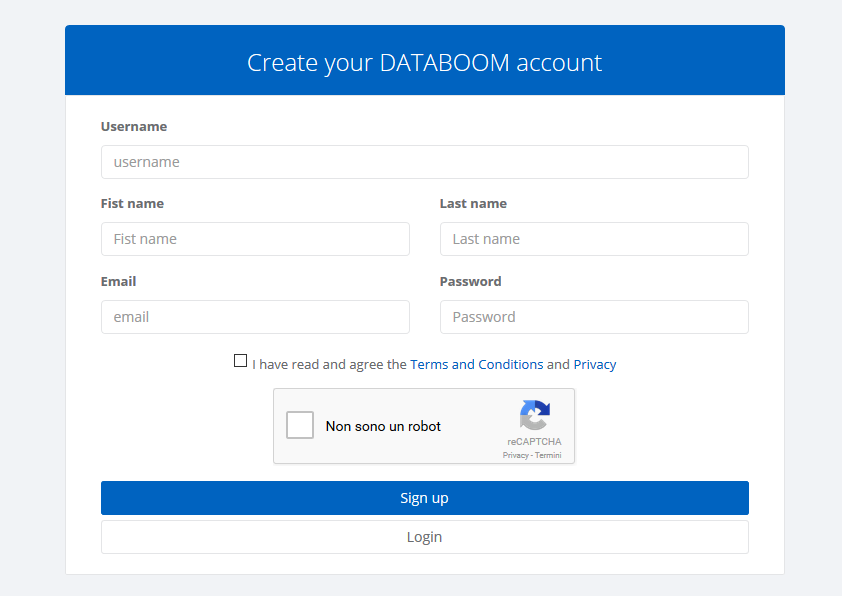Click the Login button
This screenshot has width=842, height=596.
tap(424, 537)
